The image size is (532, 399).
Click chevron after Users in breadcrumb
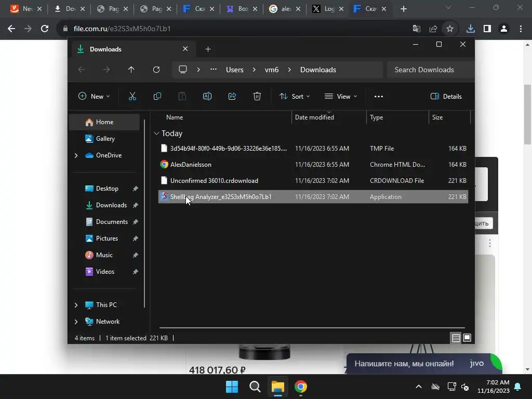(254, 70)
